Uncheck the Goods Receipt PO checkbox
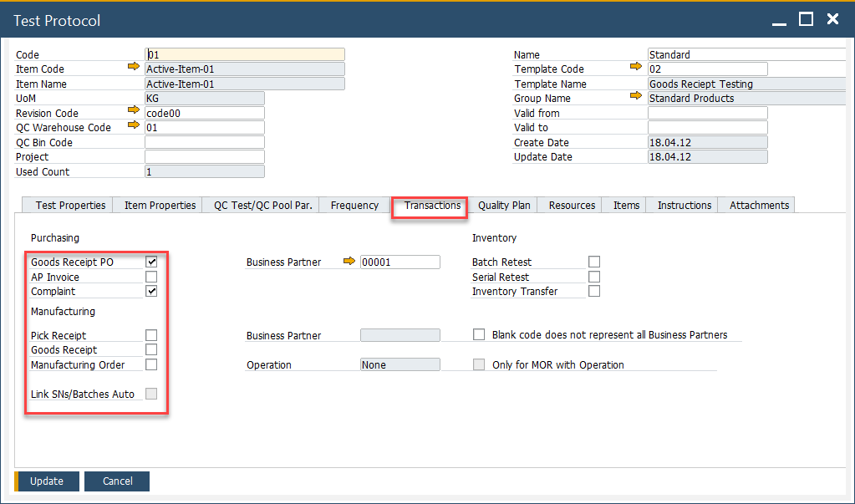The width and height of the screenshot is (855, 504). [151, 262]
